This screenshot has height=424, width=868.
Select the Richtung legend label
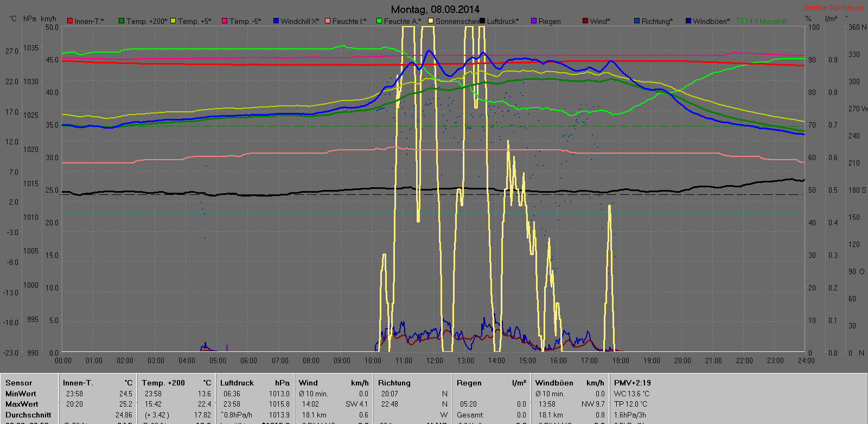tap(657, 21)
